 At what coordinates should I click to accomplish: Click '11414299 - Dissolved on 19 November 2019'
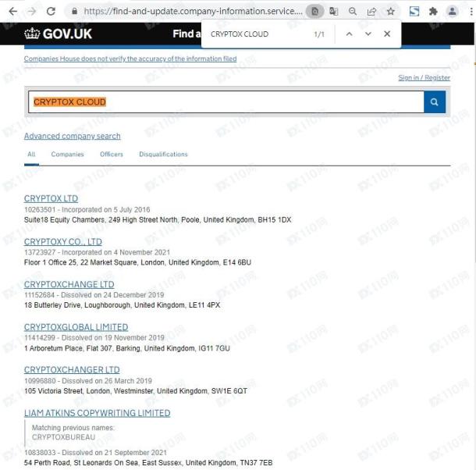coord(94,338)
